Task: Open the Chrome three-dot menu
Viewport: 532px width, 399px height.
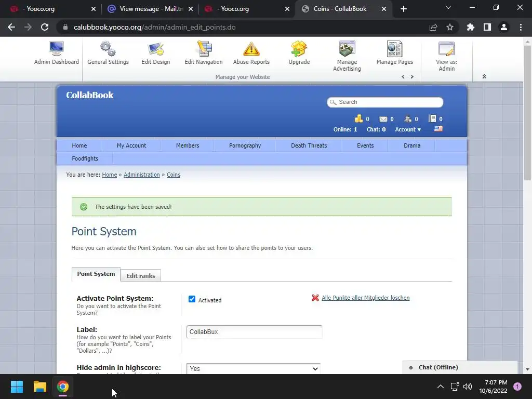Action: (x=521, y=27)
